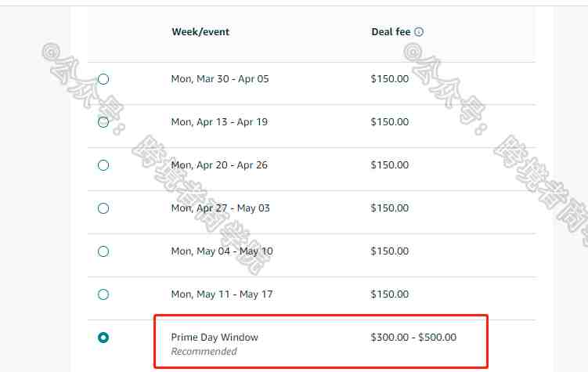588x372 pixels.
Task: Click the 'Prime Day Window' event name
Action: 215,338
